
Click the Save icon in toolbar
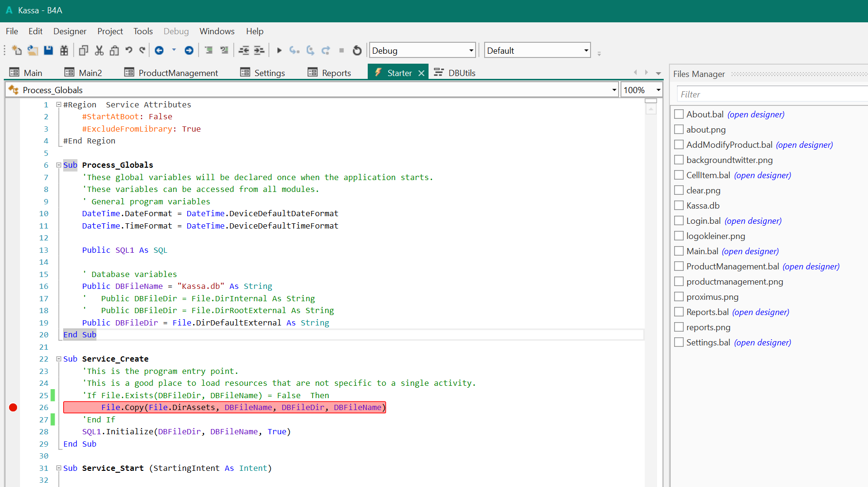[48, 50]
